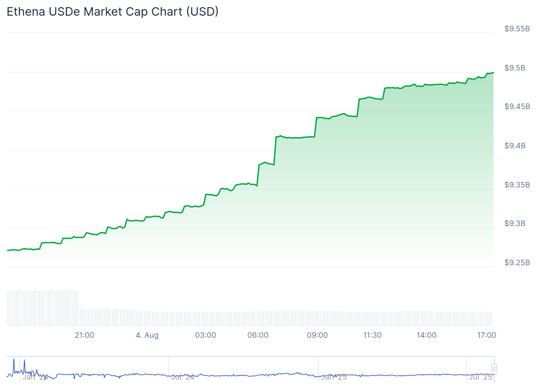Viewport: 537px width, 392px height.
Task: Click the $9.55B y-axis label
Action: pos(517,29)
